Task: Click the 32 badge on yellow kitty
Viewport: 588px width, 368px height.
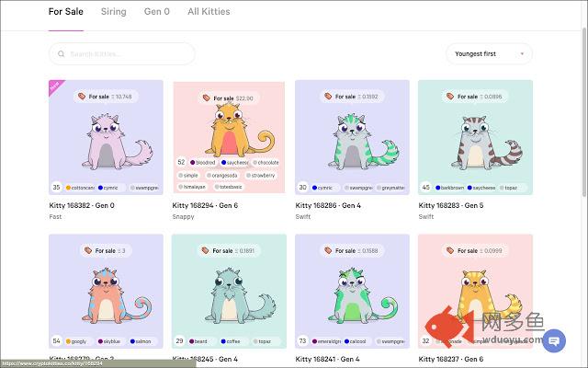Action: click(425, 341)
